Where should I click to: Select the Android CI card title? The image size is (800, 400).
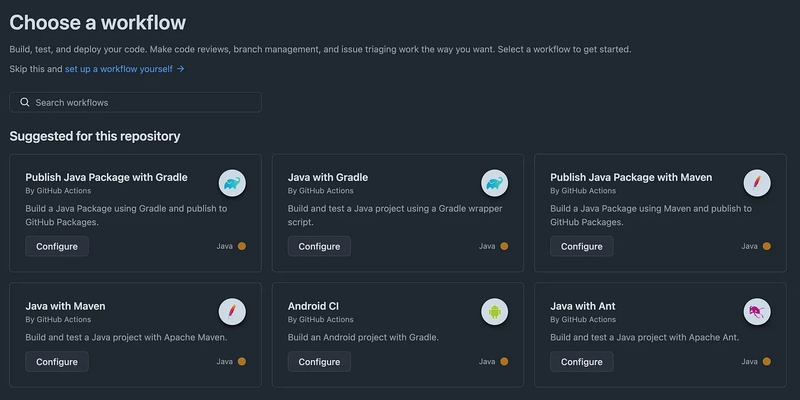click(313, 306)
